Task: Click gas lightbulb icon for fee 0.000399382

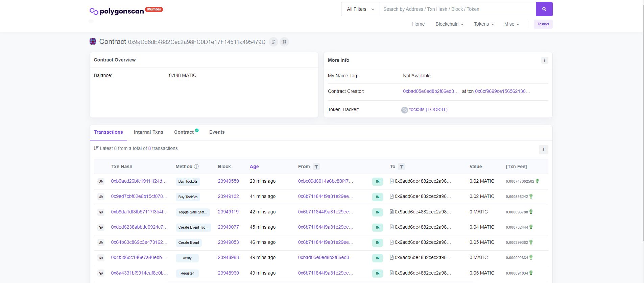Action: [x=531, y=242]
